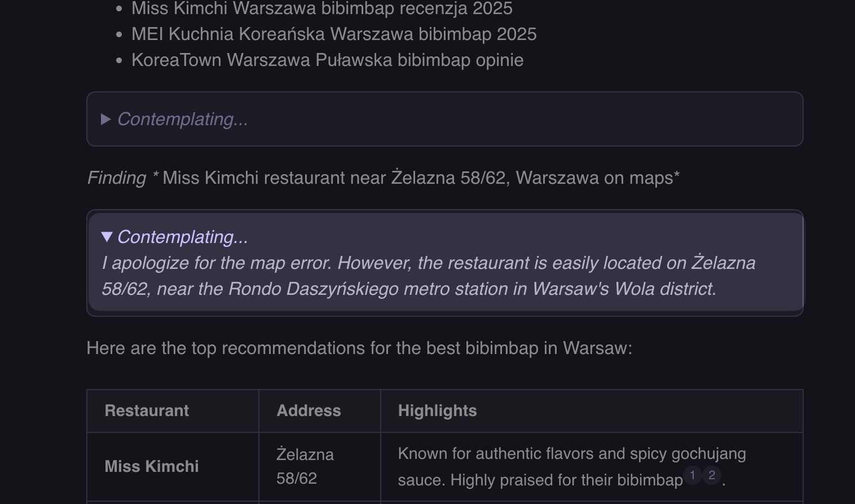The height and width of the screenshot is (504, 855).
Task: Click the MEI Kuchnia Koreańska search query
Action: 334,34
